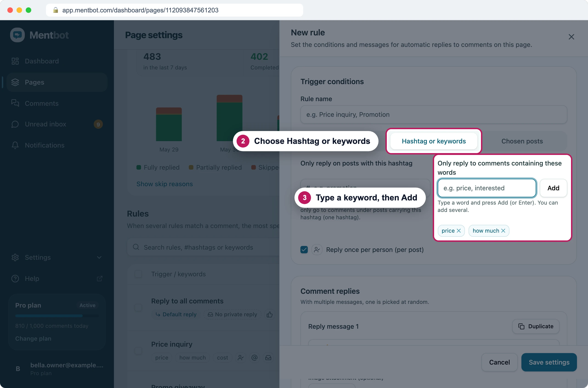Click person-check icon in Price inquiry row
Image resolution: width=588 pixels, height=388 pixels.
[x=240, y=358]
